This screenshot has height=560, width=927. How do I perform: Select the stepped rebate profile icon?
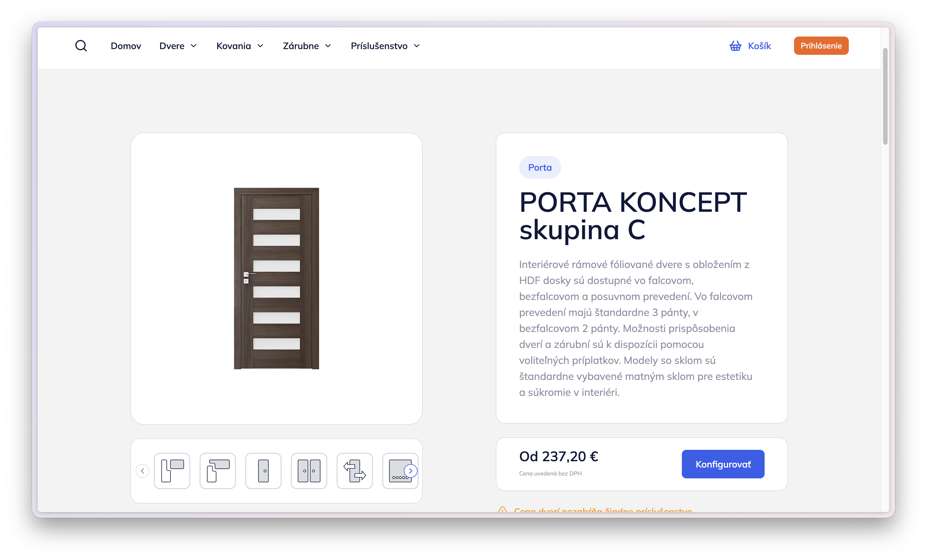[218, 471]
